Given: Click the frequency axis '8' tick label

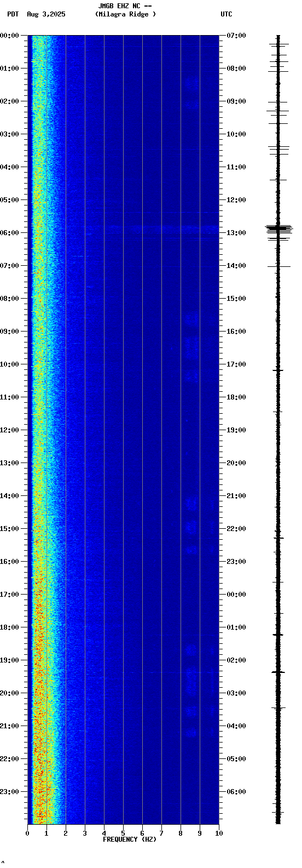Looking at the screenshot, I should coord(181,833).
